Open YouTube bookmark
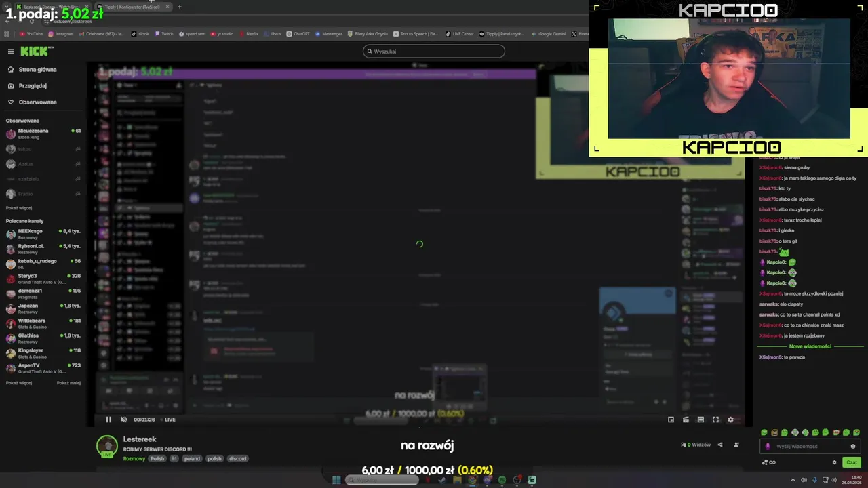Screen dimensions: 868x488 pyautogui.click(x=31, y=33)
